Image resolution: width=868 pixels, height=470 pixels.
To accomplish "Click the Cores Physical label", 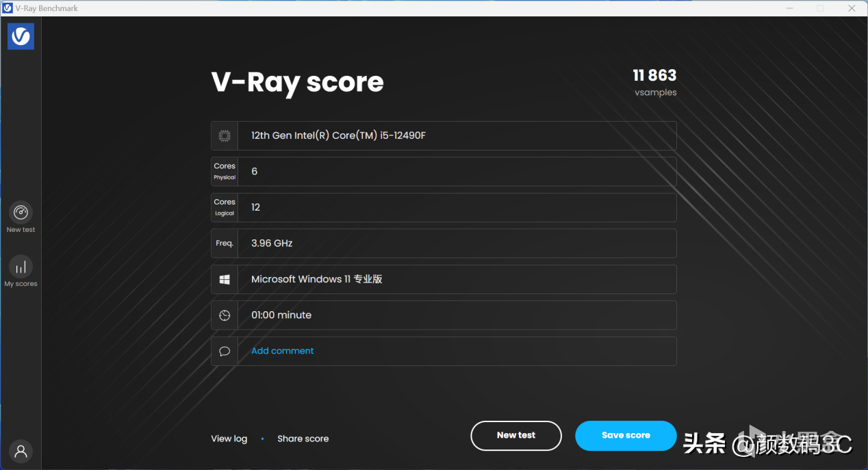I will (x=225, y=172).
